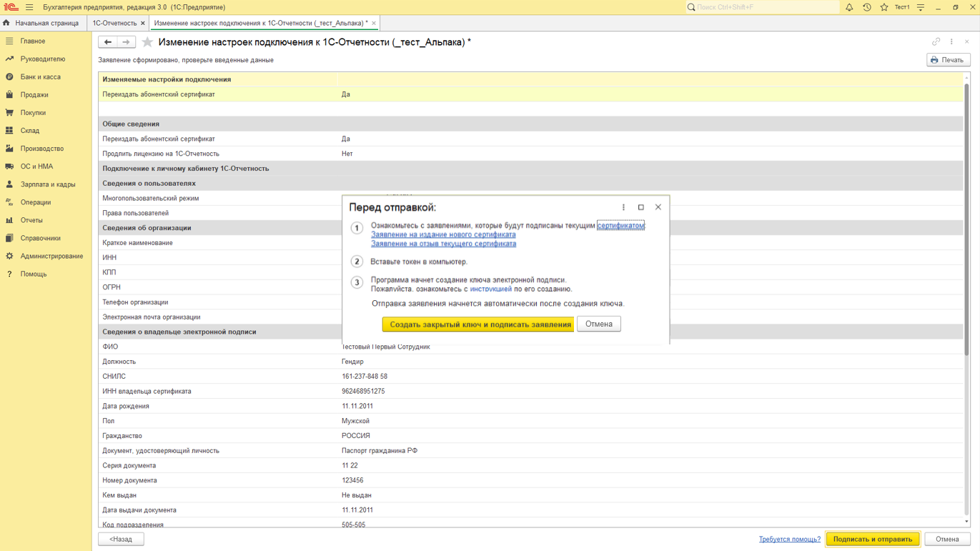Open the form's more actions three-dot menu

951,42
